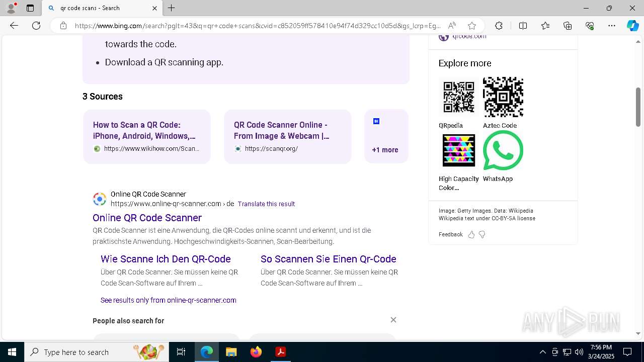This screenshot has width=644, height=362.
Task: Open the profile icon
Action: 11,8
